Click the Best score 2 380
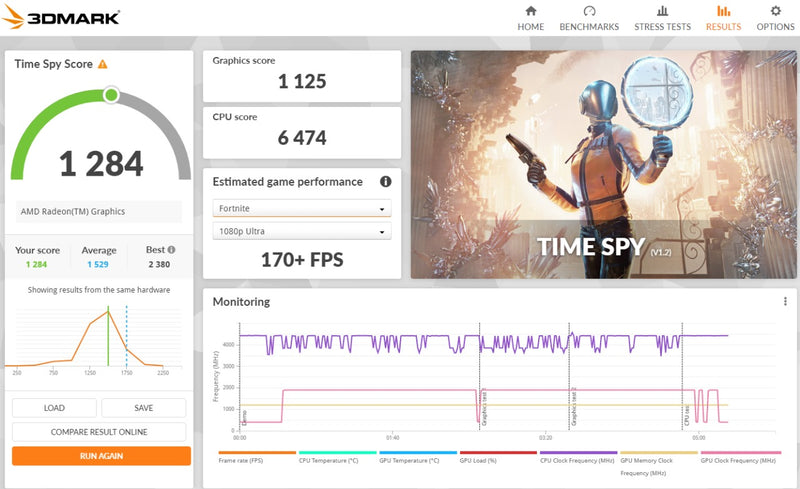Image resolution: width=800 pixels, height=489 pixels. pos(159,264)
